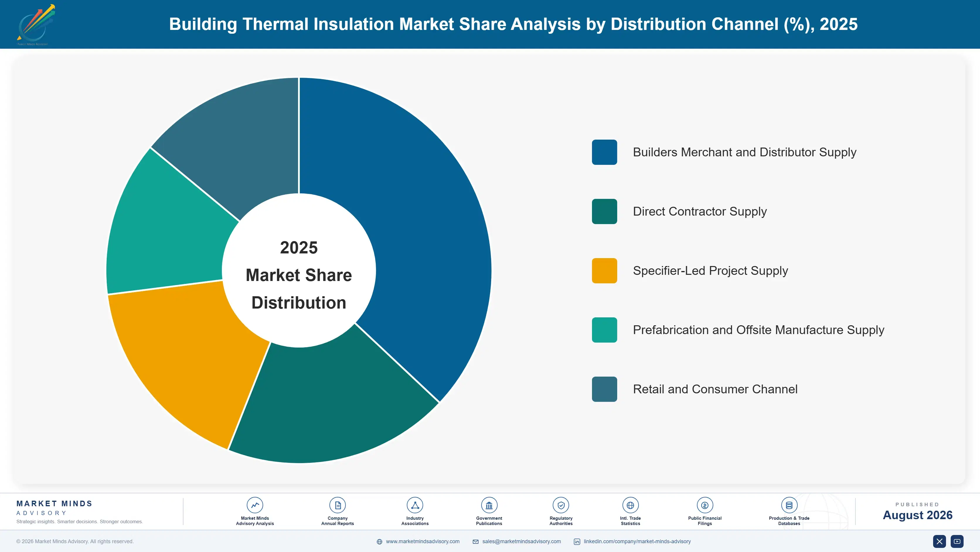Click the Company Annual Reports document icon
Screen dimensions: 980x552
[337, 505]
